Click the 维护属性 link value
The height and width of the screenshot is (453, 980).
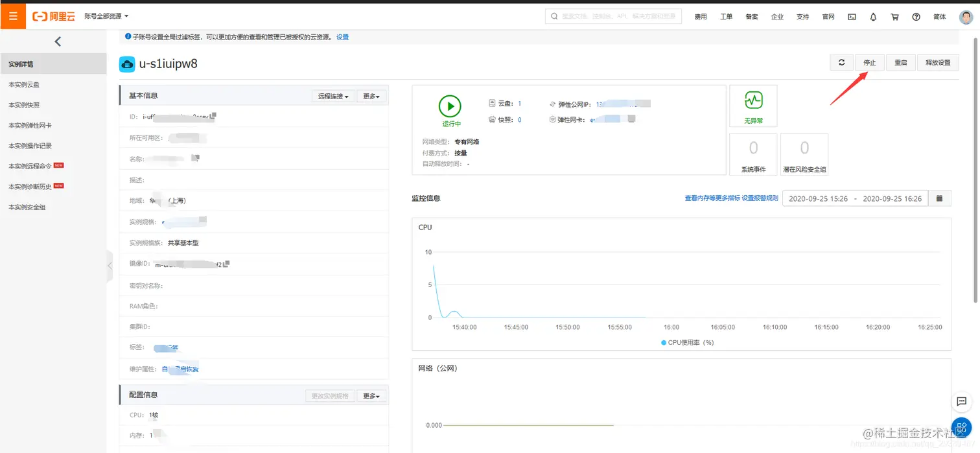[180, 369]
